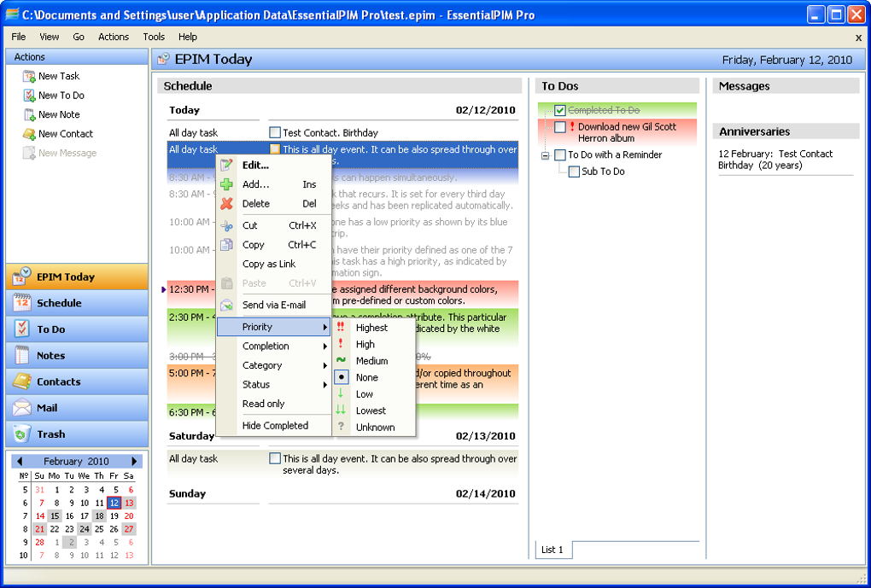
Task: Open the Help menu
Action: tap(188, 37)
